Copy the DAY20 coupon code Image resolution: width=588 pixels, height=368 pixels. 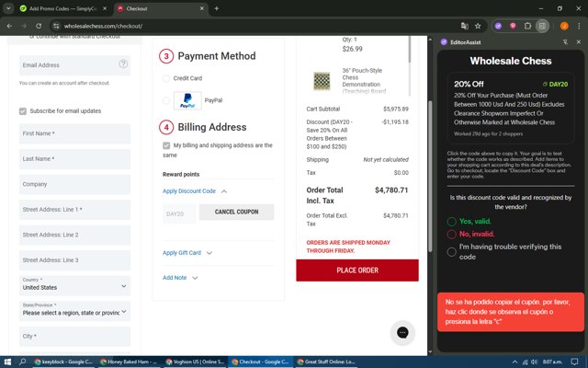(555, 85)
